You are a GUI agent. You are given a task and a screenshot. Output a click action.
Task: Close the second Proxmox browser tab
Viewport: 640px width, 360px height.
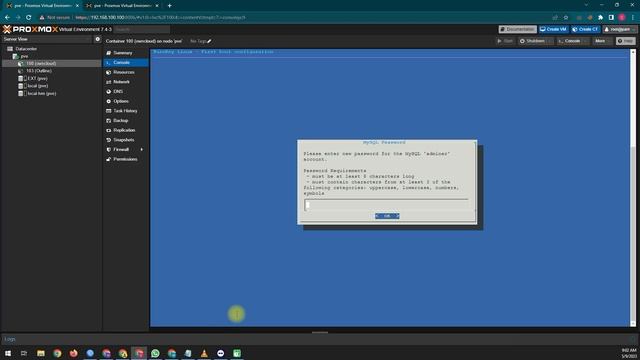pos(157,6)
